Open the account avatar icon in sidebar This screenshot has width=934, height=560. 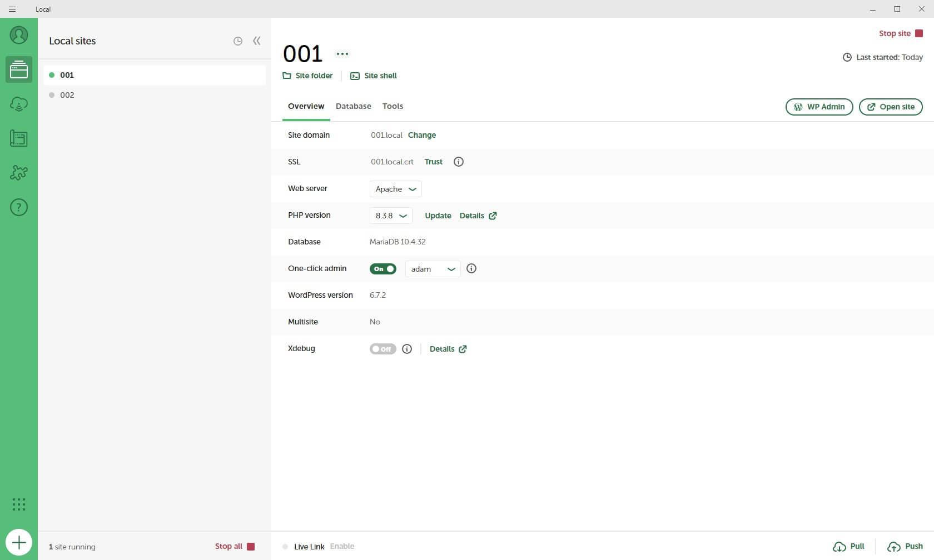click(19, 35)
